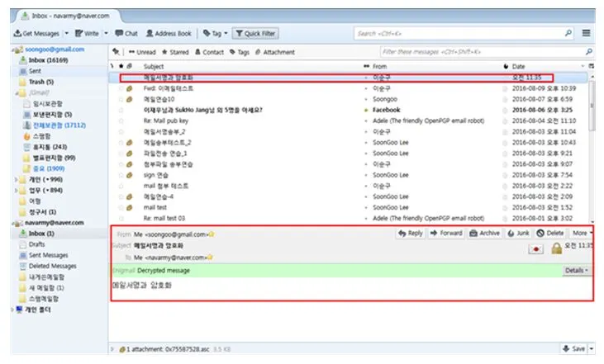
Task: Open the Deleted Messages folder
Action: [x=52, y=266]
